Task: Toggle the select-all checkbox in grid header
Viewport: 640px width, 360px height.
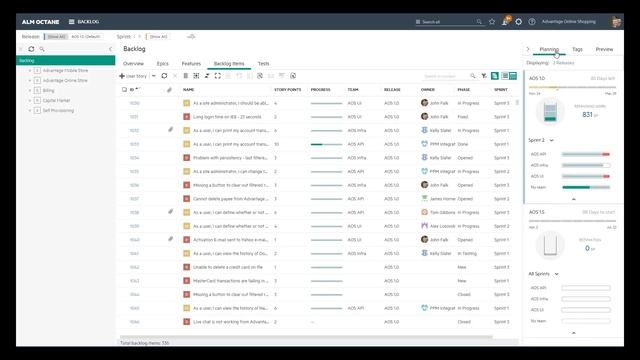Action: click(124, 89)
